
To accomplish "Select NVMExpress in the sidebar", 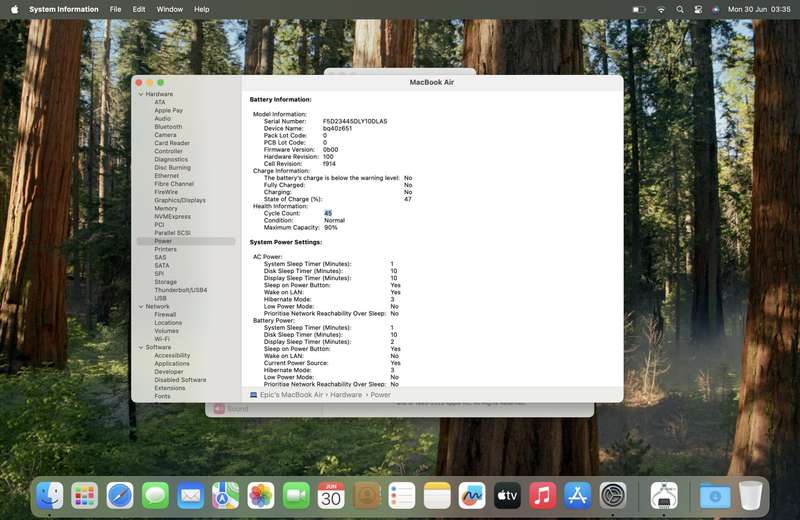I will coord(172,216).
